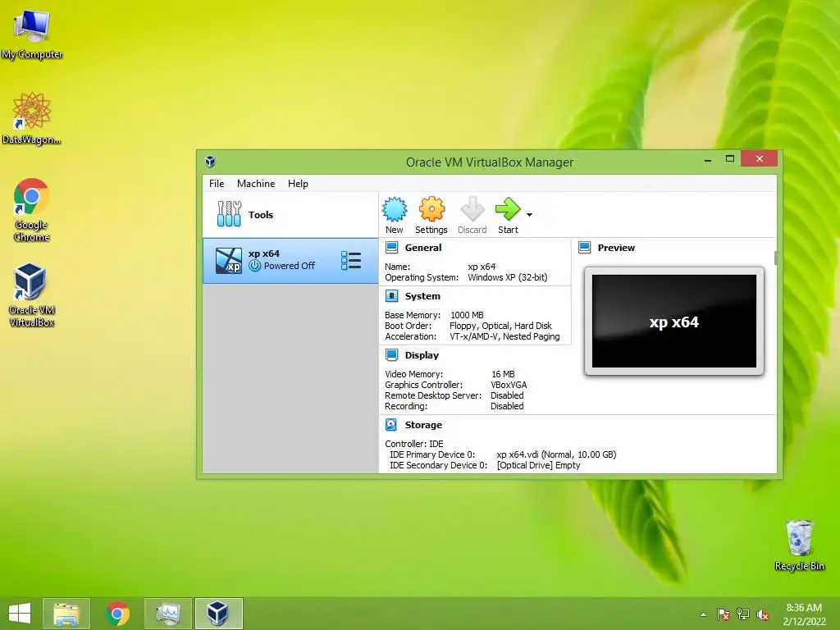
Task: Click the xp x64 preview thumbnail
Action: (x=674, y=322)
